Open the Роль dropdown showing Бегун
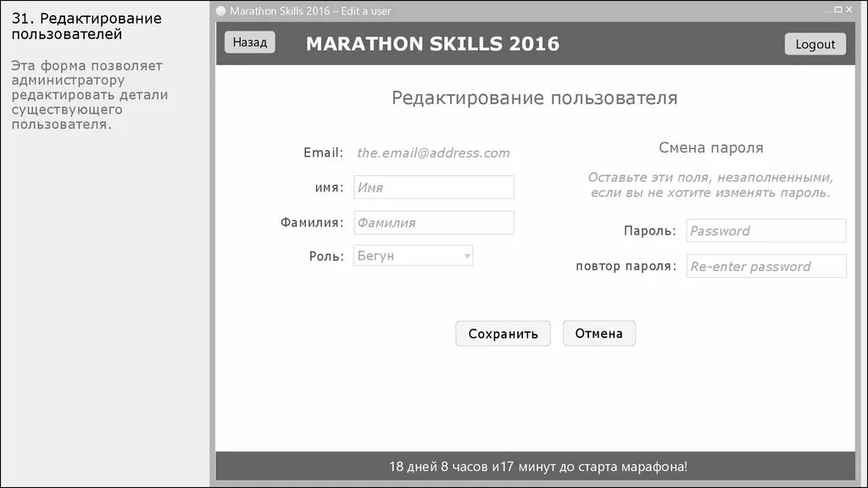 click(x=413, y=256)
